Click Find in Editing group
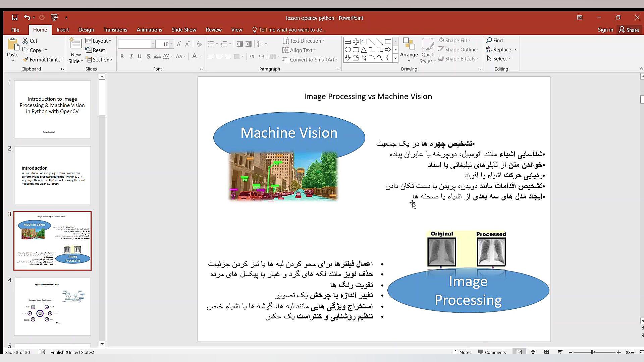Image resolution: width=644 pixels, height=362 pixels. point(494,40)
